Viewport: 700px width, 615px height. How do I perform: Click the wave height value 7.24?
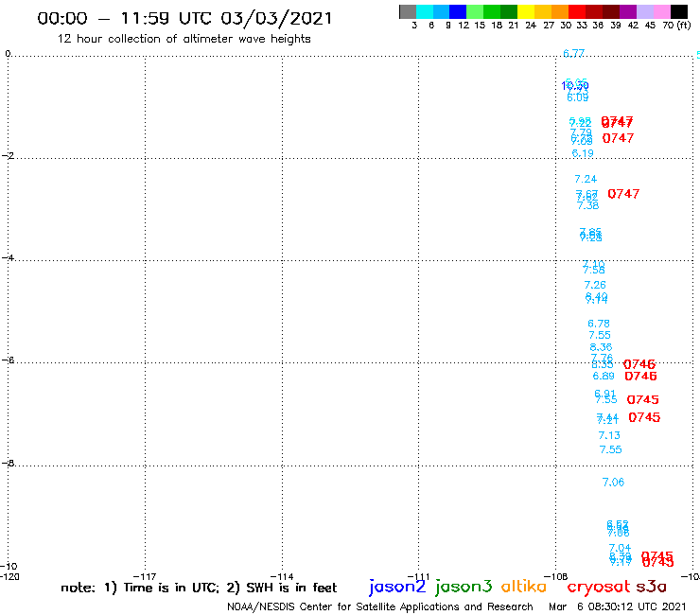click(x=586, y=179)
